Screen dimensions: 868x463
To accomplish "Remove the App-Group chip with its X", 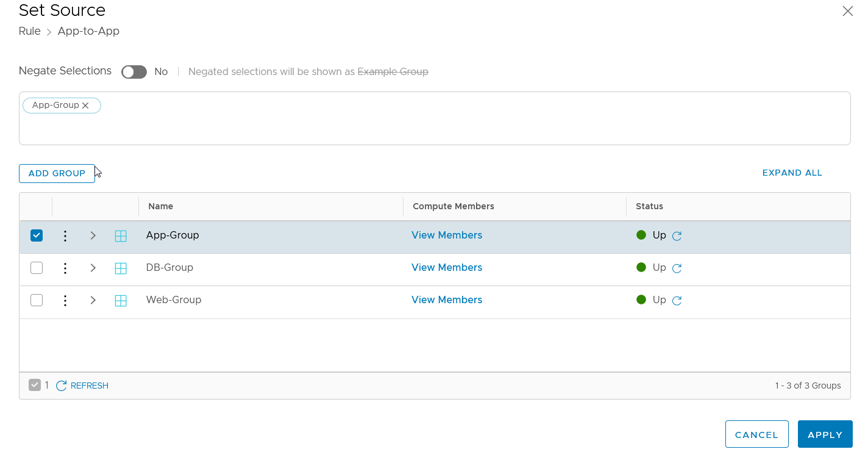I will pos(86,106).
